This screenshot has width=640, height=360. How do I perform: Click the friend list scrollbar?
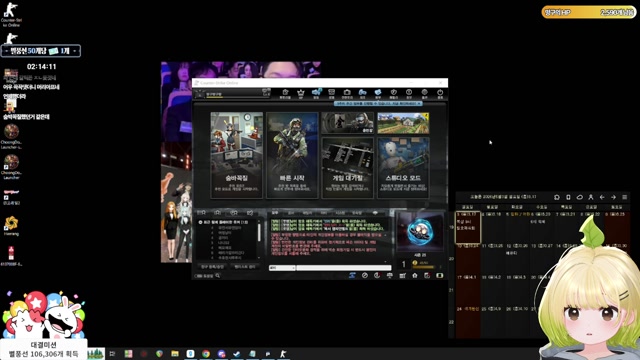[x=259, y=232]
